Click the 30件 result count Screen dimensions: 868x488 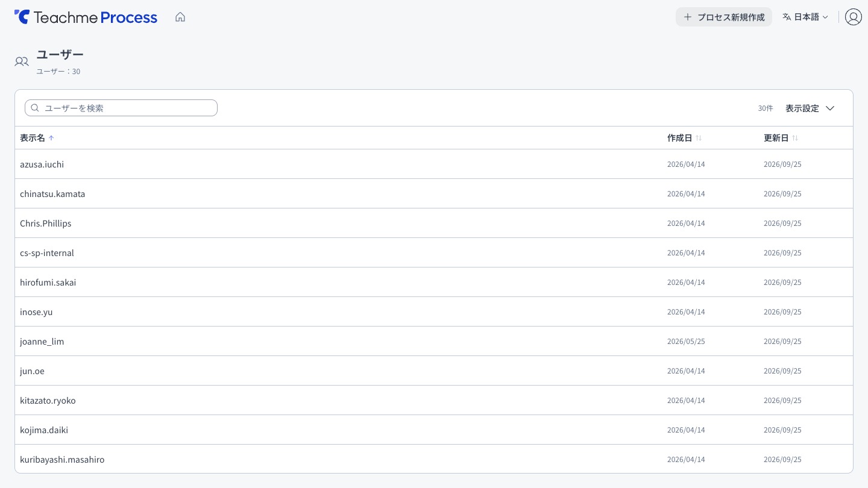[x=766, y=108]
